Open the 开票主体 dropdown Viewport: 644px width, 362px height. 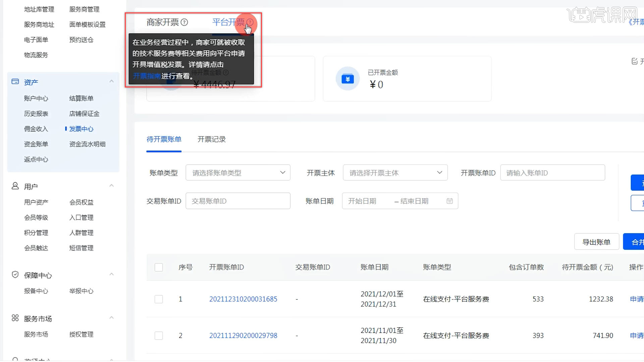point(395,173)
